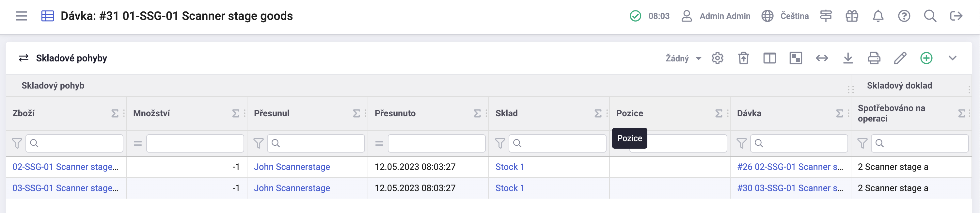Click the tiles layout icon in toolbar
Image resolution: width=980 pixels, height=213 pixels.
pyautogui.click(x=796, y=58)
